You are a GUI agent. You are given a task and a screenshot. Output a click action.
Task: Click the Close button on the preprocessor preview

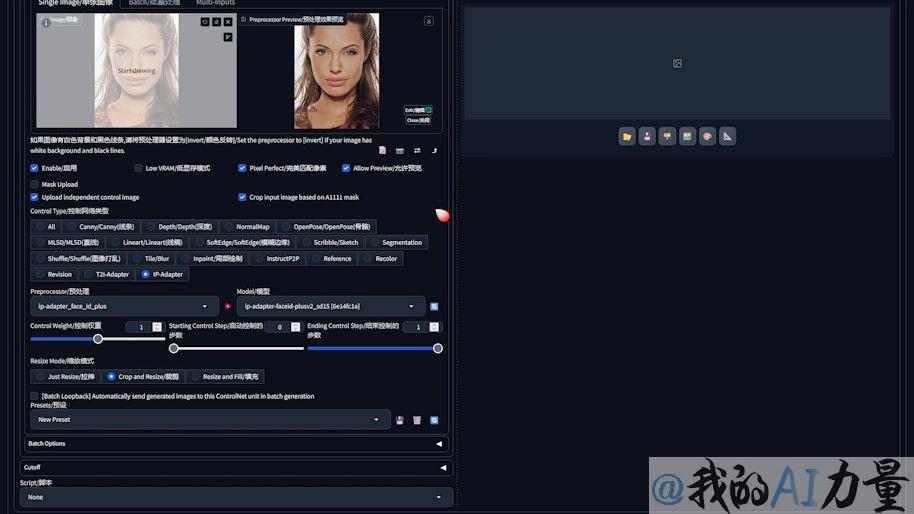pyautogui.click(x=419, y=121)
